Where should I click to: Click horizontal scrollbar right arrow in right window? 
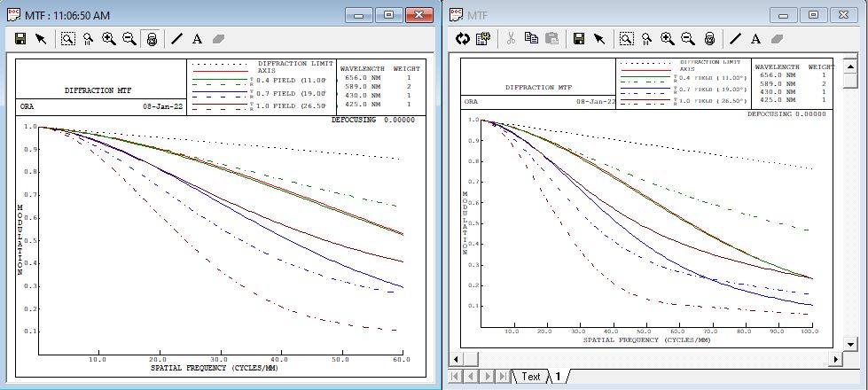tap(835, 359)
